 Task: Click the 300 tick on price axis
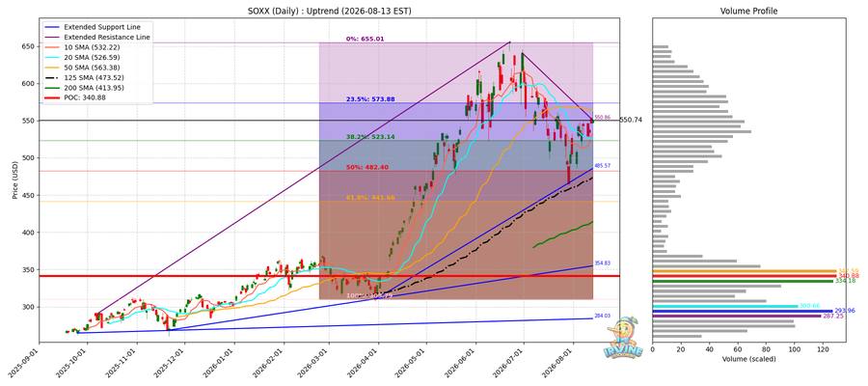pos(29,307)
